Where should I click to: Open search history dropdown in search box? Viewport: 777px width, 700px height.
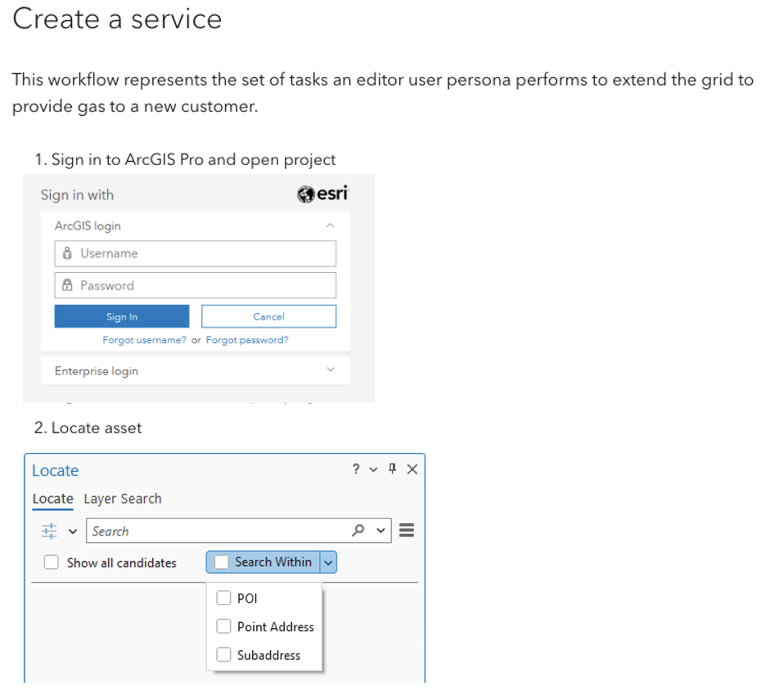click(x=381, y=530)
